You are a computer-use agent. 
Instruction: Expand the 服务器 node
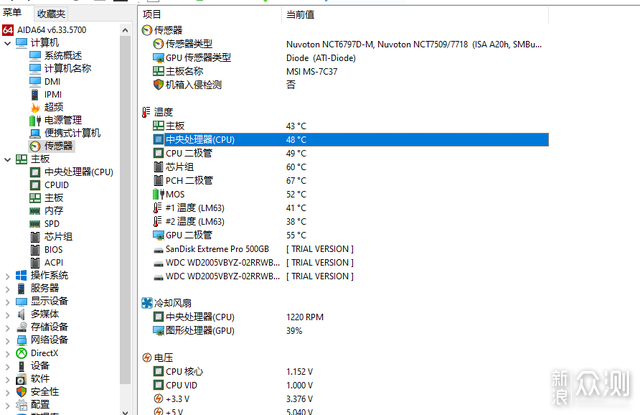[7, 289]
